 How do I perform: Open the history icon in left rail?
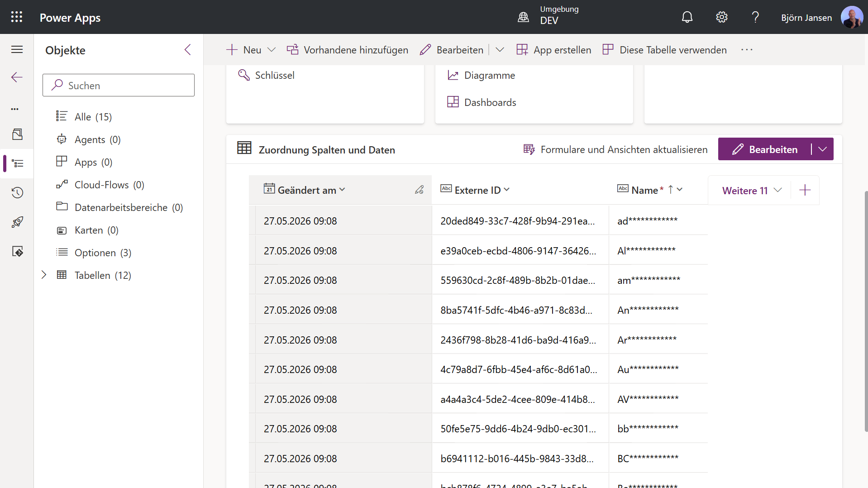click(17, 192)
